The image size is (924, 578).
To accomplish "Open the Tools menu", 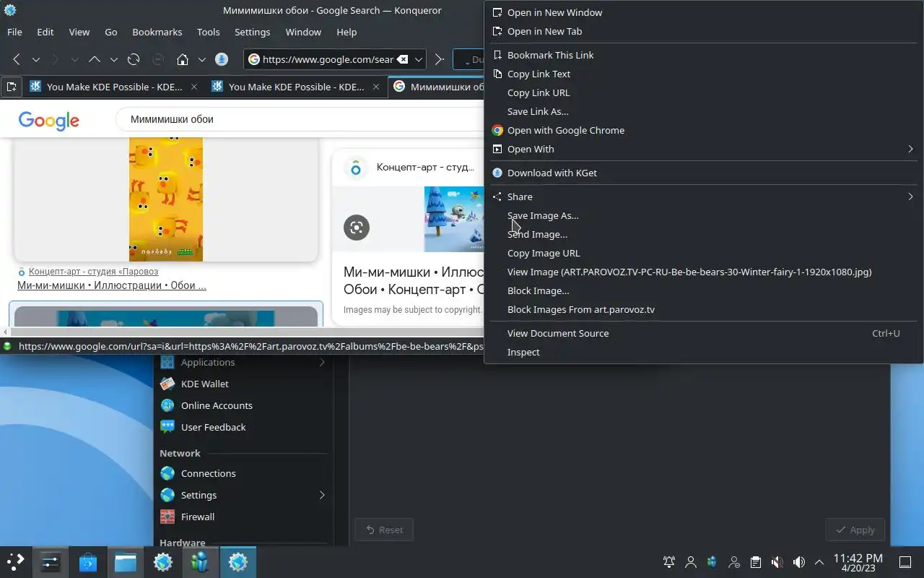I will [209, 32].
